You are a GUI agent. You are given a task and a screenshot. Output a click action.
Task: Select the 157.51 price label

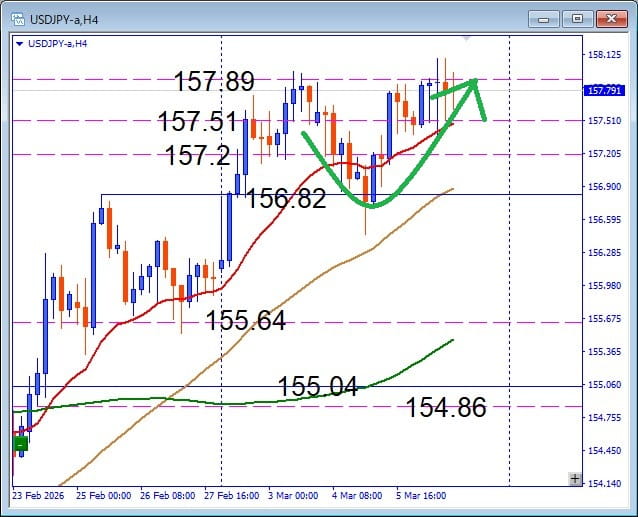coord(197,121)
